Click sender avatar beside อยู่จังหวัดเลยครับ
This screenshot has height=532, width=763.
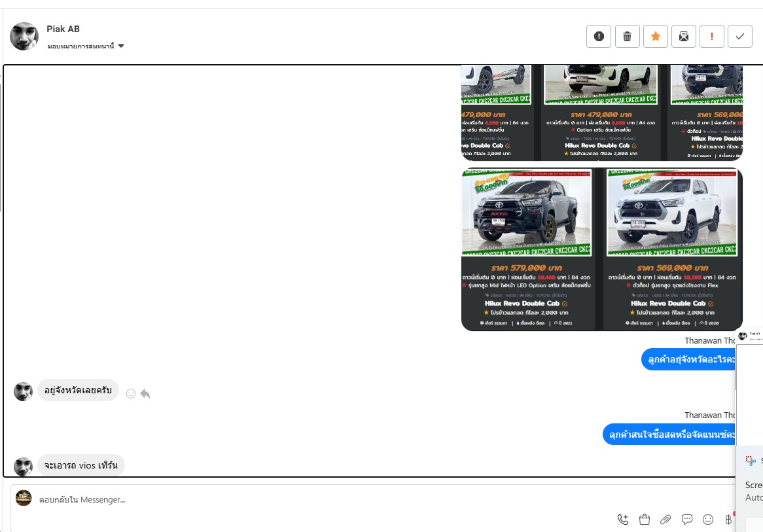pyautogui.click(x=23, y=391)
